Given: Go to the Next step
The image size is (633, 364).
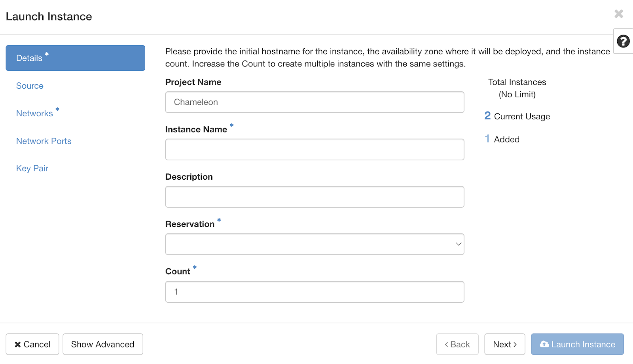Looking at the screenshot, I should pyautogui.click(x=504, y=344).
